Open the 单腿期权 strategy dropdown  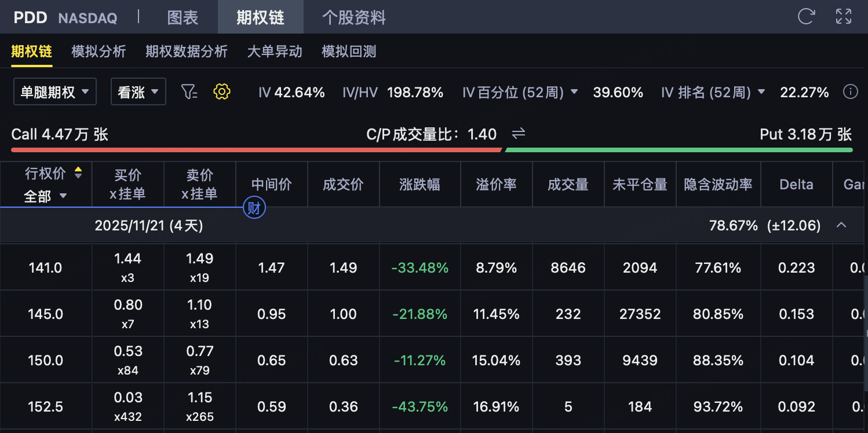(54, 91)
